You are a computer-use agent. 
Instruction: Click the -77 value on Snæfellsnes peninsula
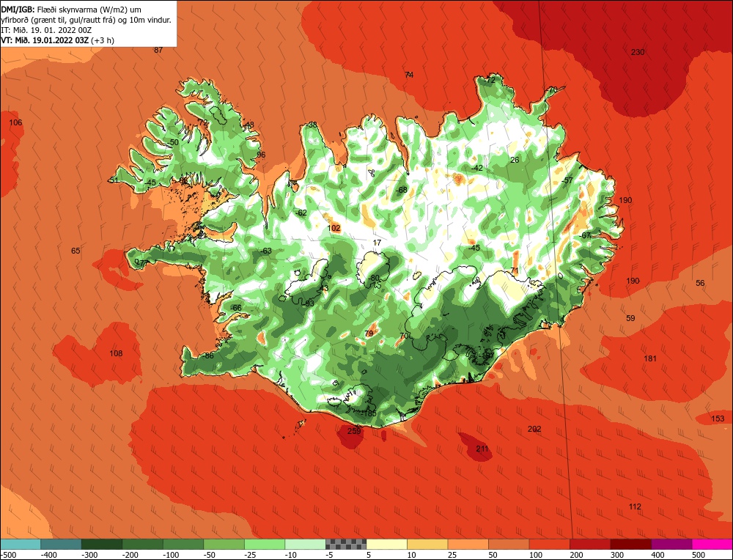(140, 263)
